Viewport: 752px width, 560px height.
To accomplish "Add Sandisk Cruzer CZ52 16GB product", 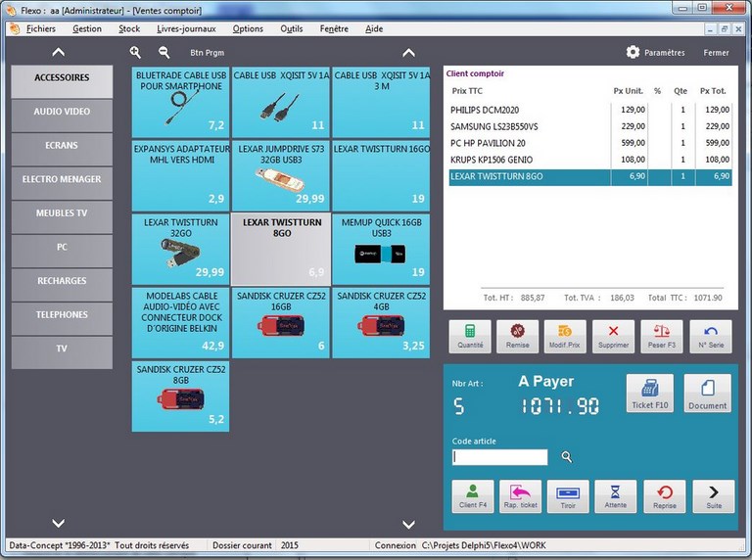I will tap(281, 323).
